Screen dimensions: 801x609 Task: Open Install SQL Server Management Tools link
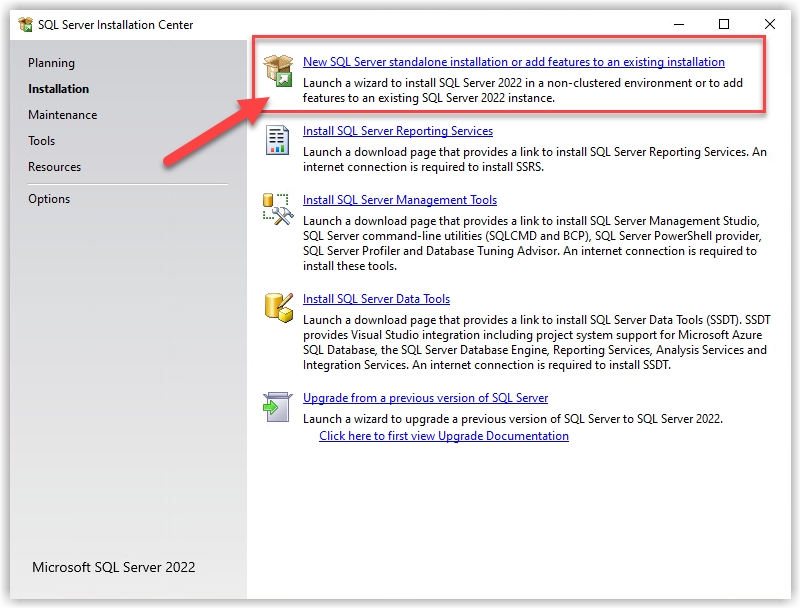click(400, 200)
